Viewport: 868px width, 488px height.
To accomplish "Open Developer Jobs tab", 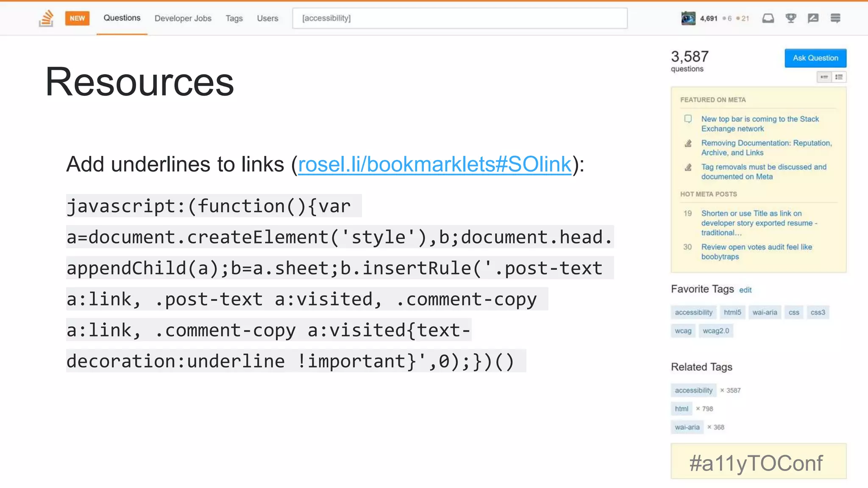I will click(183, 18).
